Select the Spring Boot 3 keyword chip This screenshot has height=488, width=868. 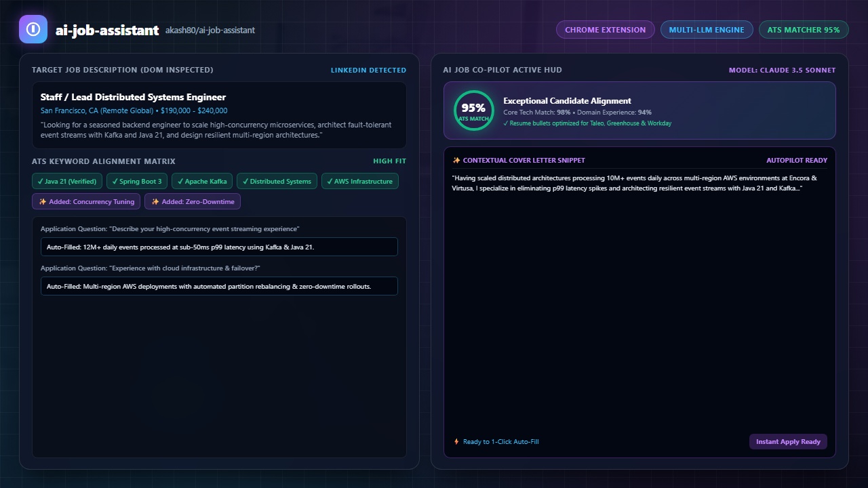(x=137, y=182)
